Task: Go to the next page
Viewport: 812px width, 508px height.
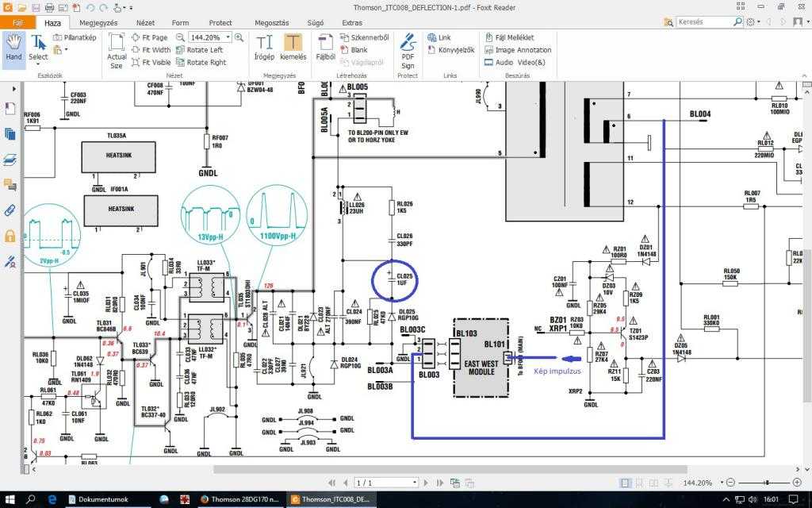Action: 426,483
